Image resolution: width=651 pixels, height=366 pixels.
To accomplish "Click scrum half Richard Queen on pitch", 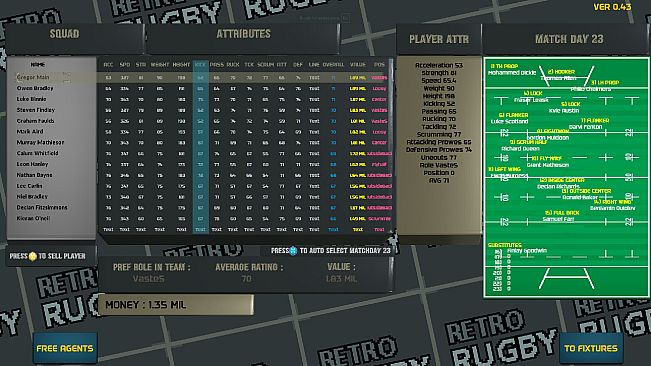I will click(520, 148).
